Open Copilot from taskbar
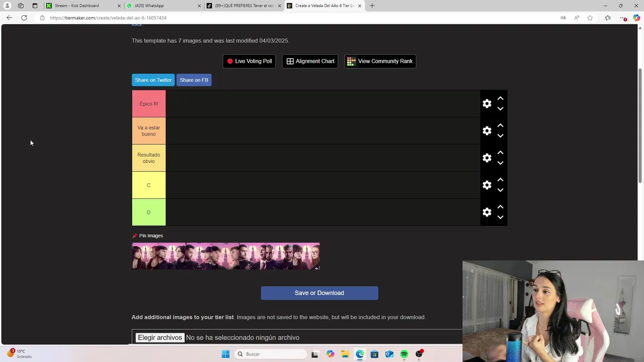The width and height of the screenshot is (644, 362). (330, 354)
